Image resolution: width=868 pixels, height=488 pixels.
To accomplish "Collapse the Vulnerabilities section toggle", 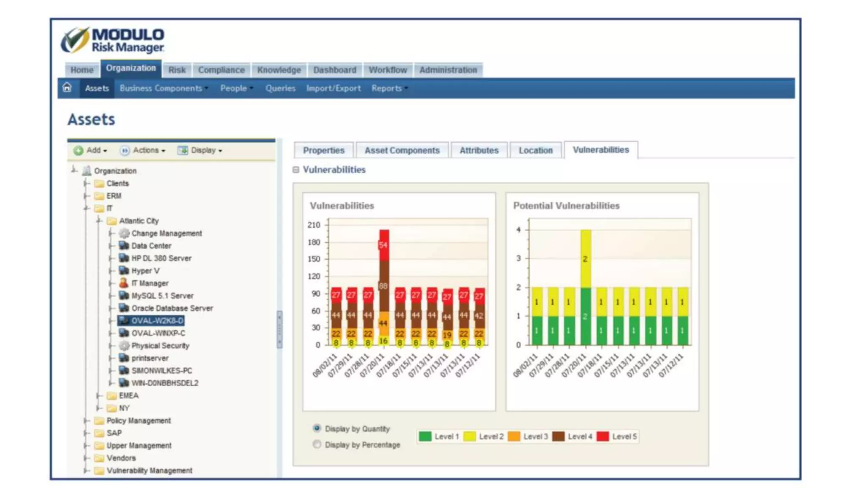I will 296,170.
